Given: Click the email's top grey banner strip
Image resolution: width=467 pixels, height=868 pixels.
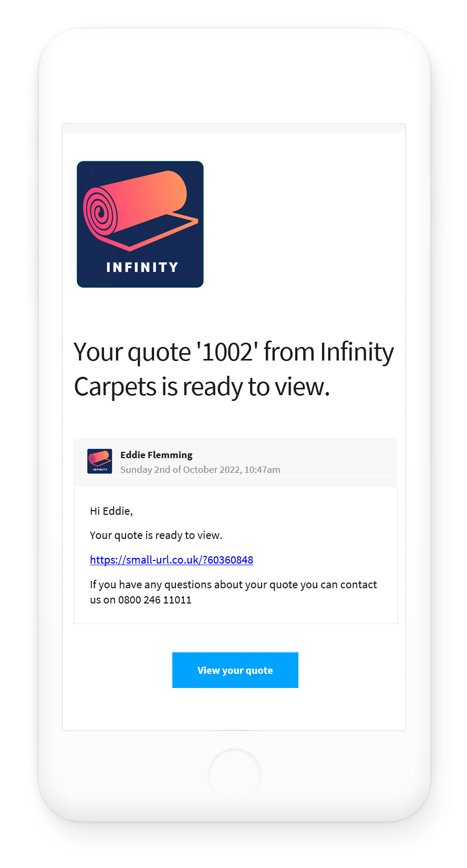Looking at the screenshot, I should pos(235,128).
